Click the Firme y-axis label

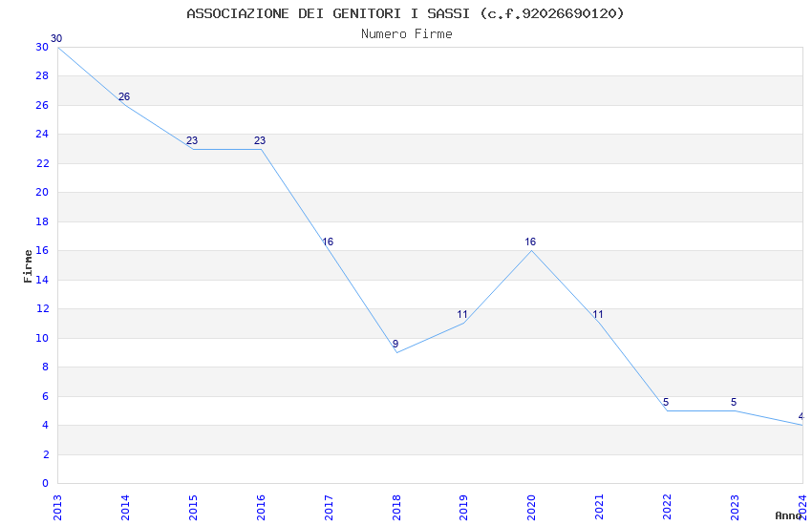(x=28, y=266)
